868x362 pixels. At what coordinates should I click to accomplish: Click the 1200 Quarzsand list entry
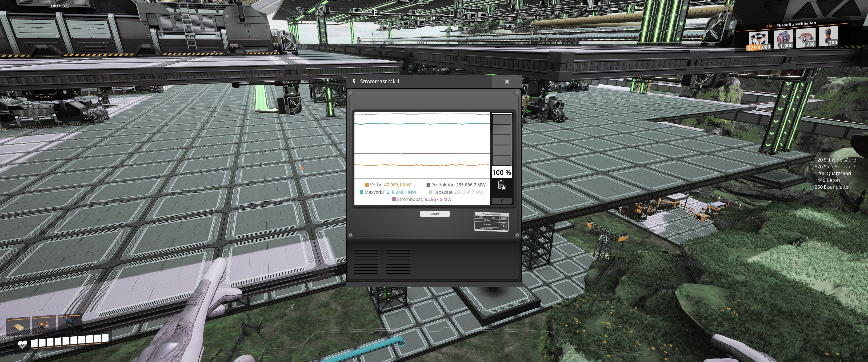coord(833,173)
